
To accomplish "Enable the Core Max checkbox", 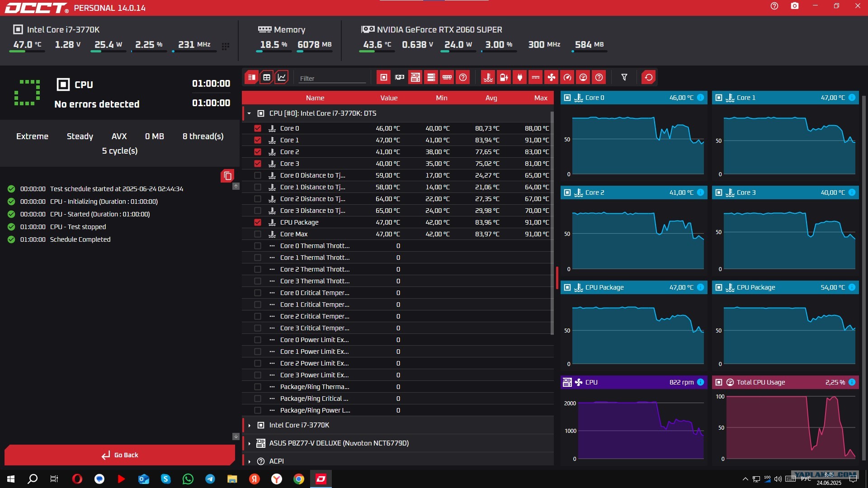I will 258,234.
